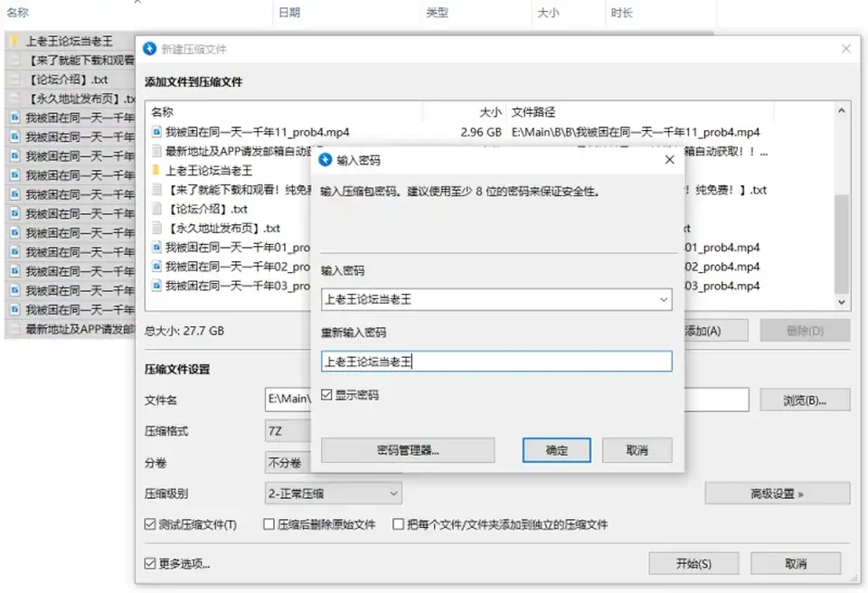The width and height of the screenshot is (868, 593).
Task: Open the 分卷 不分卷 dropdown
Action: (x=288, y=462)
